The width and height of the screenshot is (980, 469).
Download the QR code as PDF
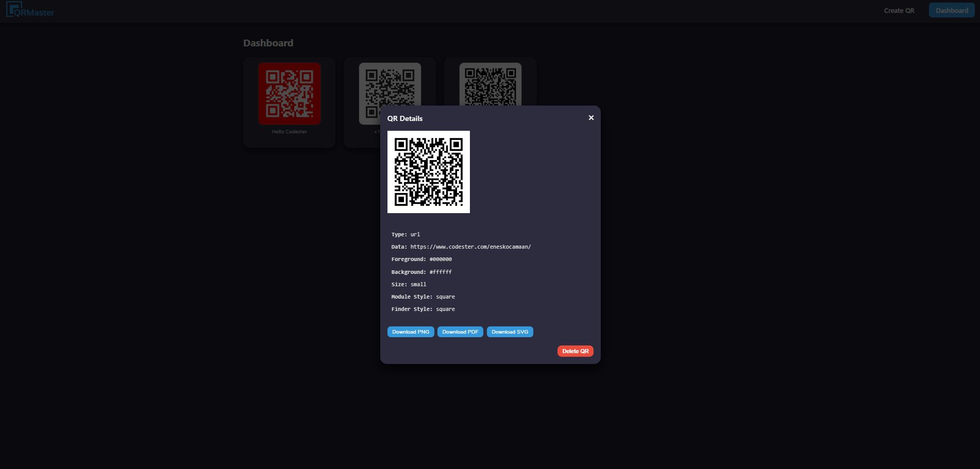pos(460,332)
